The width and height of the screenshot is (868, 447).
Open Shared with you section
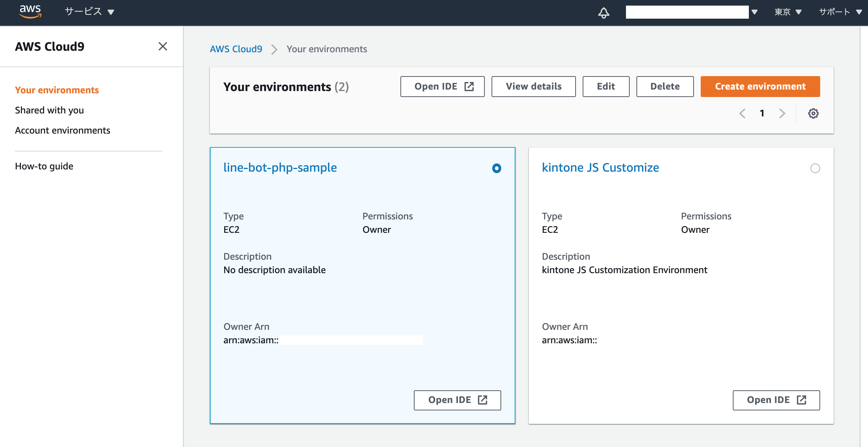(49, 110)
